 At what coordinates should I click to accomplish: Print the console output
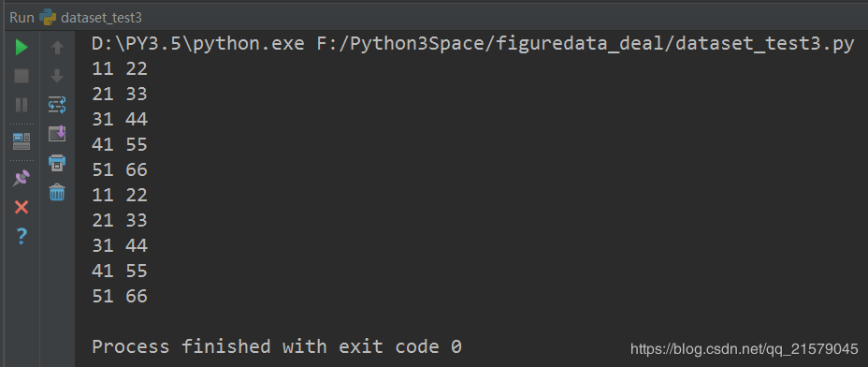[x=57, y=162]
